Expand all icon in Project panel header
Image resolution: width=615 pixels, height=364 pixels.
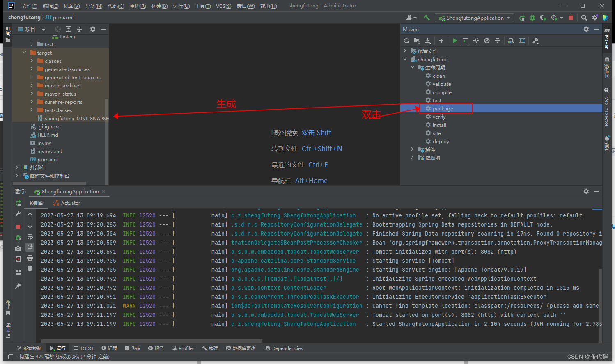point(69,29)
